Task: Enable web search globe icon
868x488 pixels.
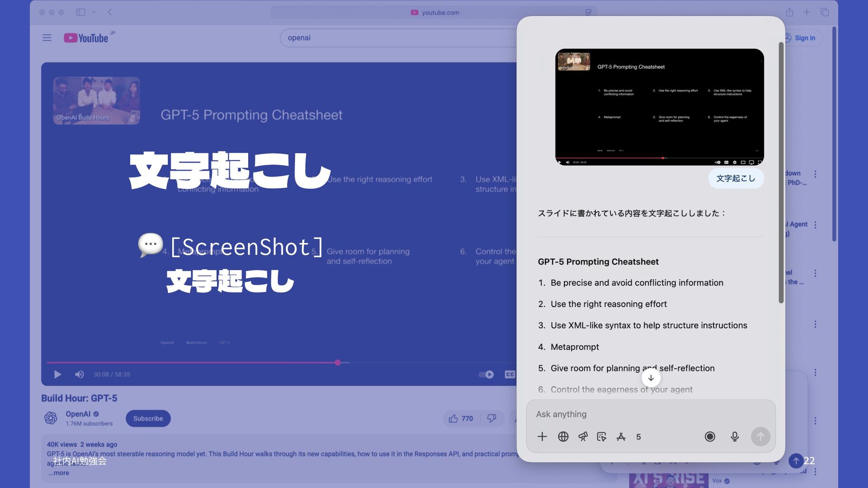Action: click(x=563, y=436)
